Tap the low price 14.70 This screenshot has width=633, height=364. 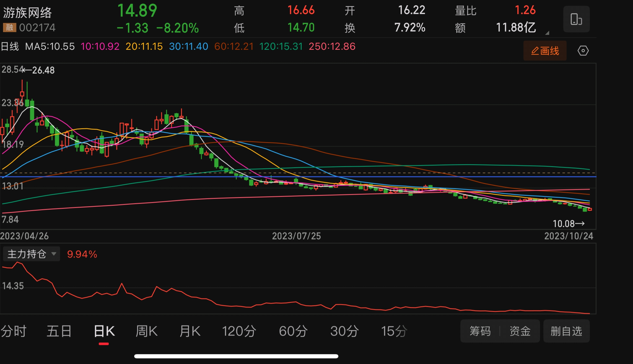301,27
